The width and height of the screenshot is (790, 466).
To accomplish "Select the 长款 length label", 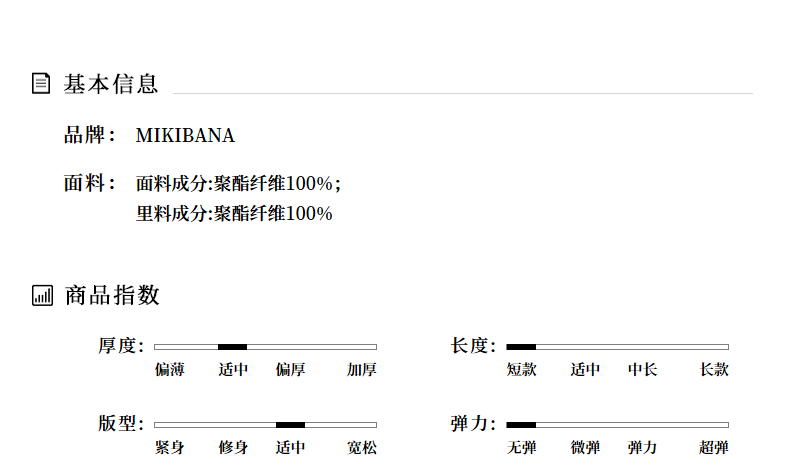I will click(x=714, y=370).
